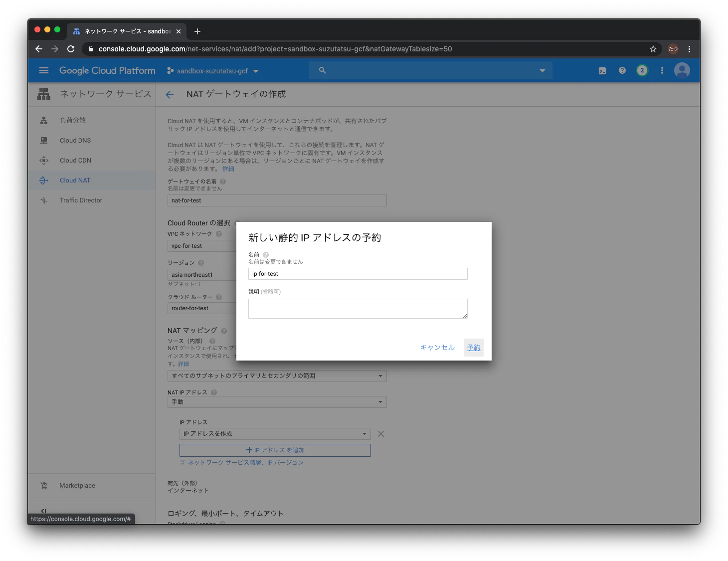The image size is (728, 561).
Task: Open a new browser tab
Action: pyautogui.click(x=197, y=31)
